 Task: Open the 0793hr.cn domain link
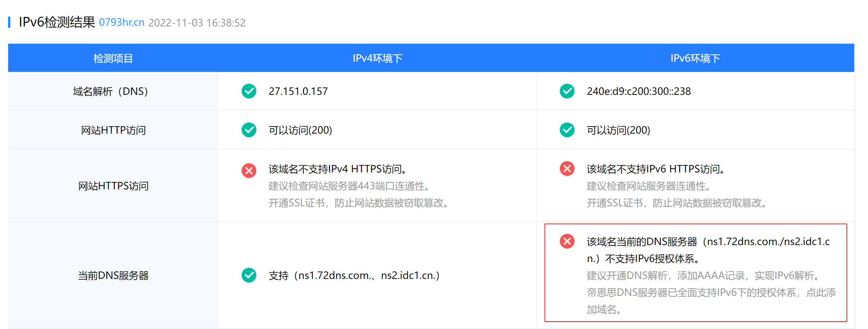pyautogui.click(x=121, y=23)
